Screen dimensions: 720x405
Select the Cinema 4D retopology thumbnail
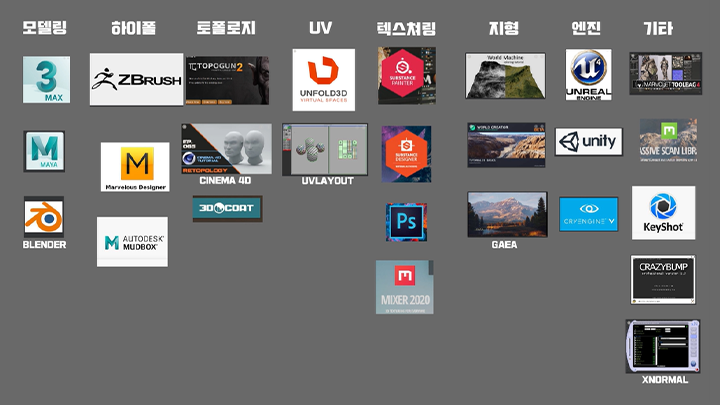(226, 149)
